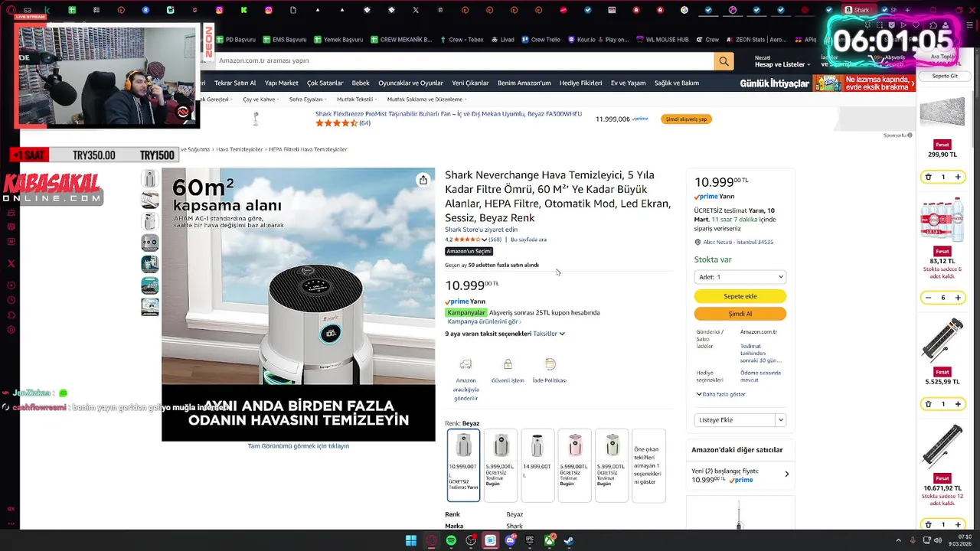
Task: Click the Güvenli işlem lock icon
Action: point(508,364)
